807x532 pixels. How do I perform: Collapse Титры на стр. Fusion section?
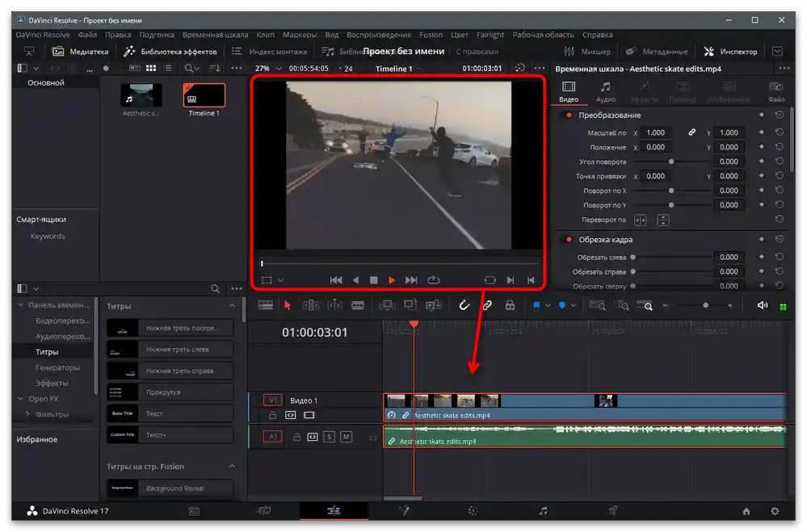tap(232, 466)
